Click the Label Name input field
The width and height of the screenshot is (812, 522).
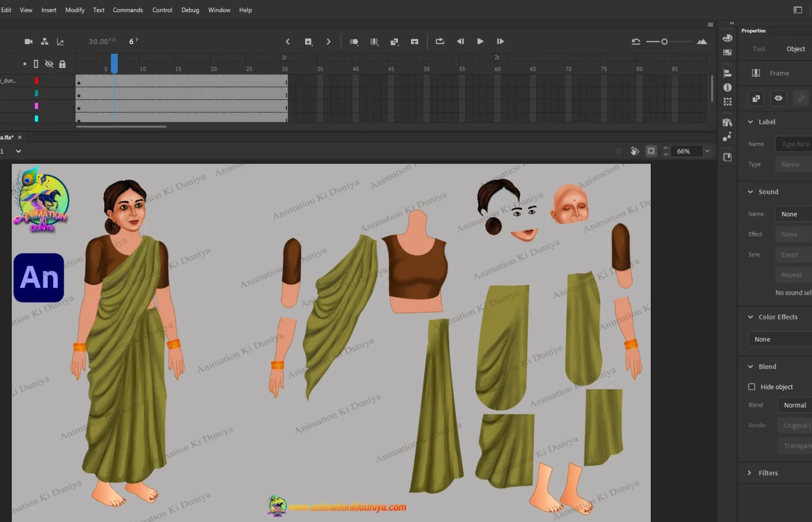click(795, 144)
